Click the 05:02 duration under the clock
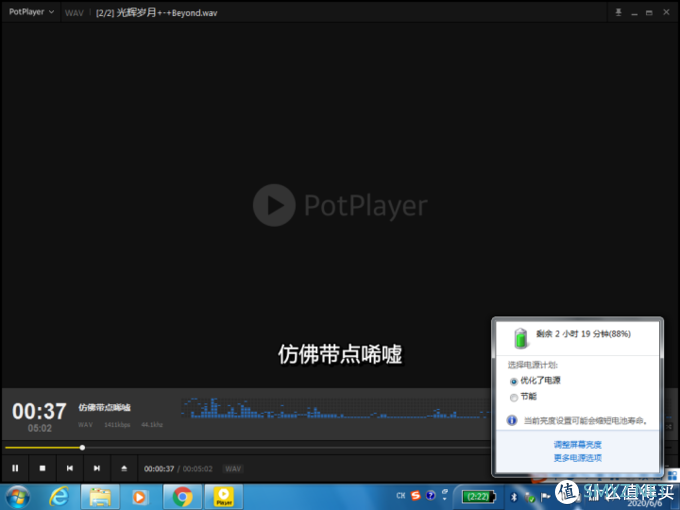The height and width of the screenshot is (510, 680). (39, 428)
